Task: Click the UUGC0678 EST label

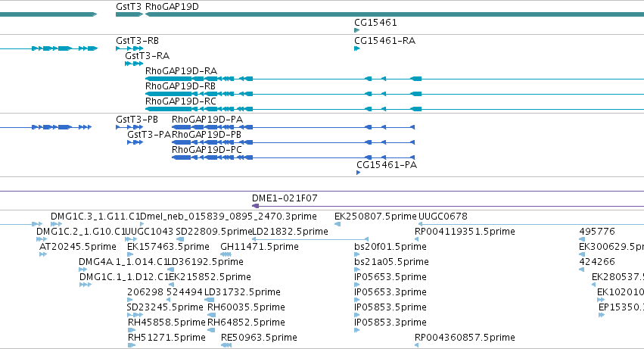Action: (x=443, y=217)
